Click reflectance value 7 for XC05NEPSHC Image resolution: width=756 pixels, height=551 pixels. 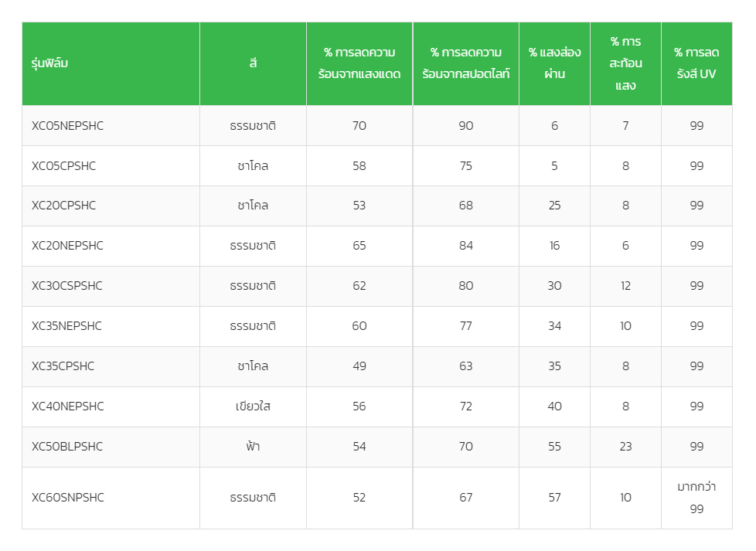point(625,126)
